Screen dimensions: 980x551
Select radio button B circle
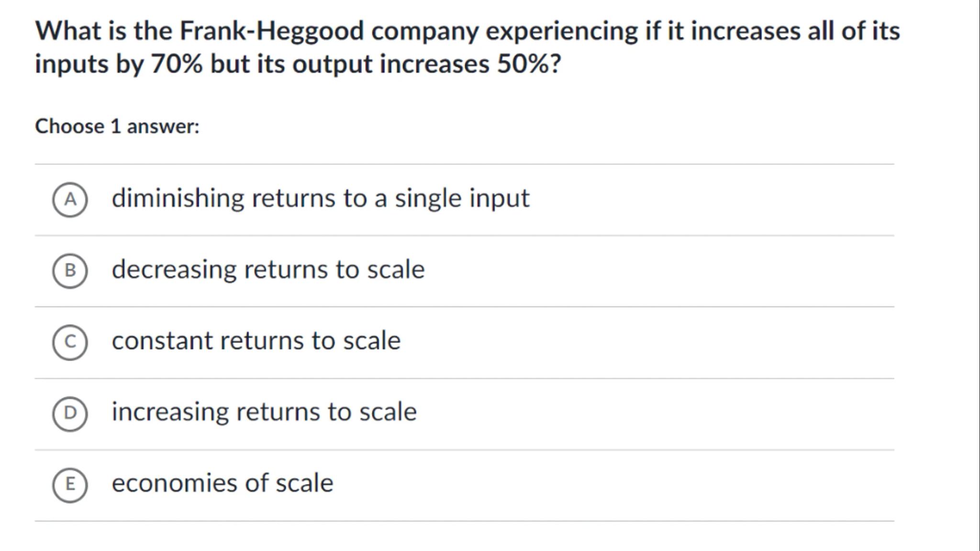[x=70, y=270]
